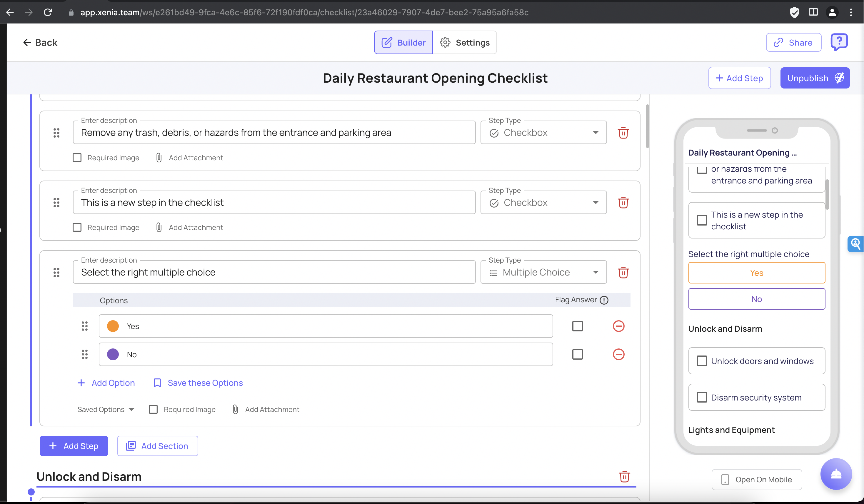Open the help question mark icon

coord(839,42)
